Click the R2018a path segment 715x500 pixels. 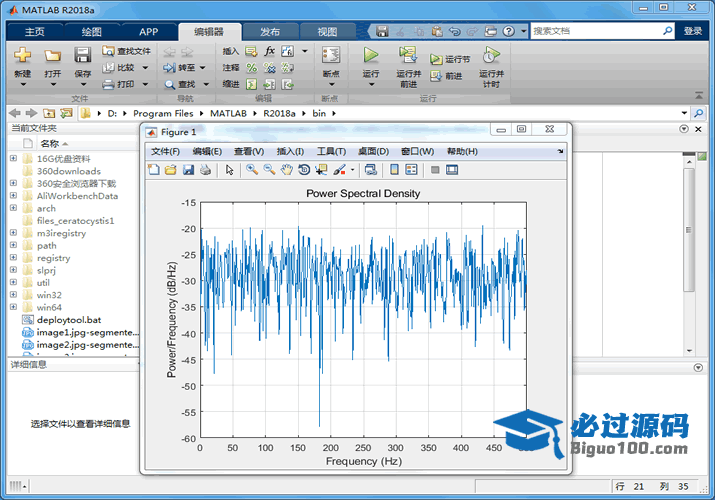(279, 113)
